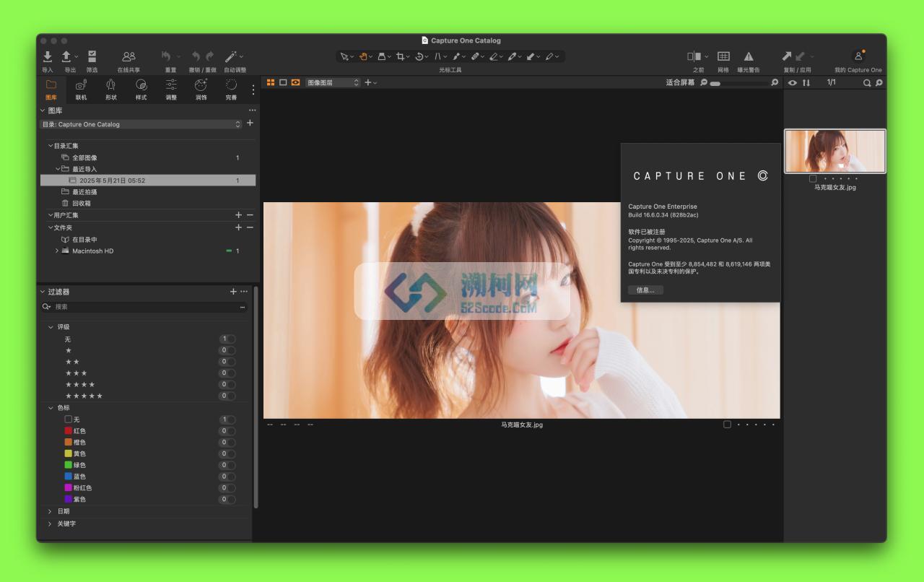Screen dimensions: 924x582
Task: Select the orange pan hand tool
Action: click(364, 56)
